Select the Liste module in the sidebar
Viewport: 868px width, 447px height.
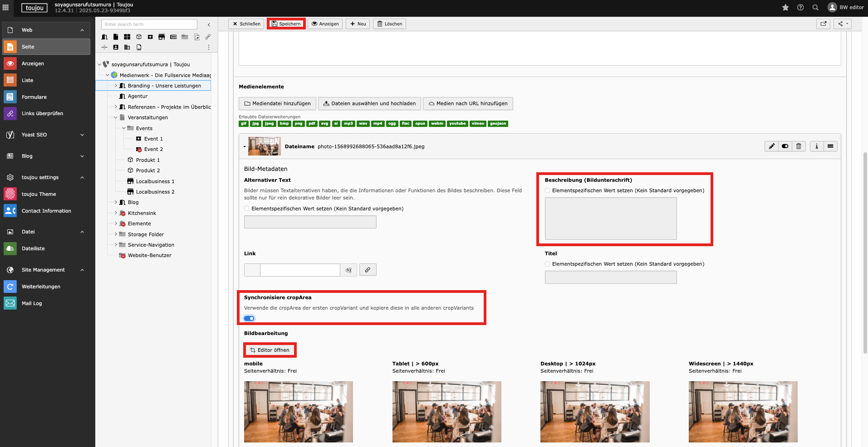[x=27, y=80]
